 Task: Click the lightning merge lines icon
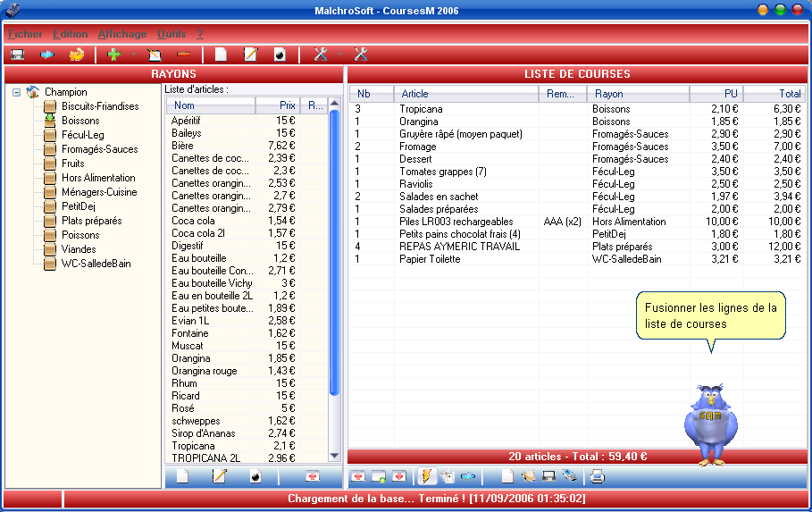(x=427, y=475)
